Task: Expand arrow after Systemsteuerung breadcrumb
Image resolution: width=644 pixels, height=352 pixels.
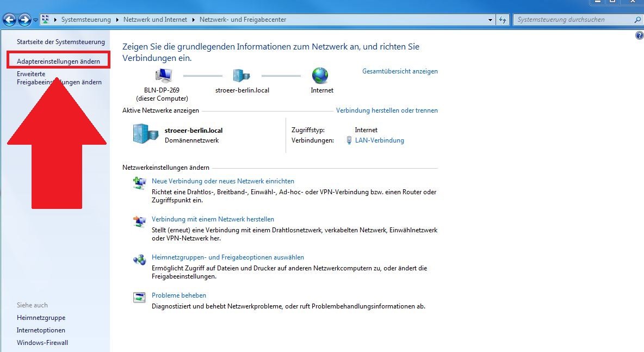Action: (x=117, y=19)
